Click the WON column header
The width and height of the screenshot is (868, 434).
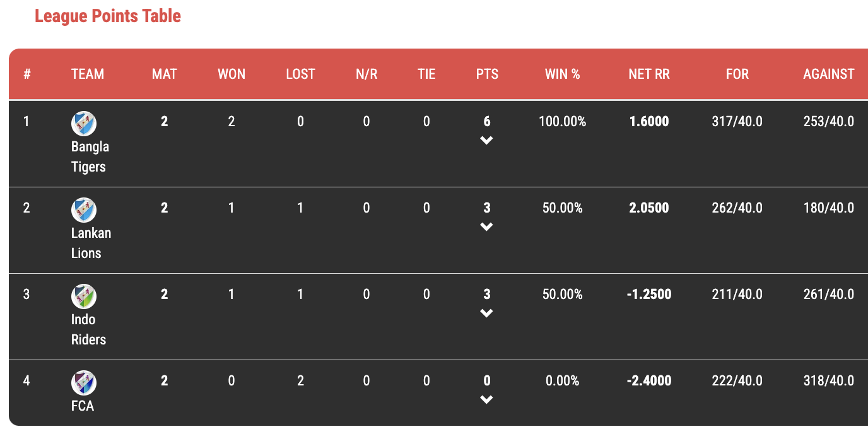click(x=232, y=74)
